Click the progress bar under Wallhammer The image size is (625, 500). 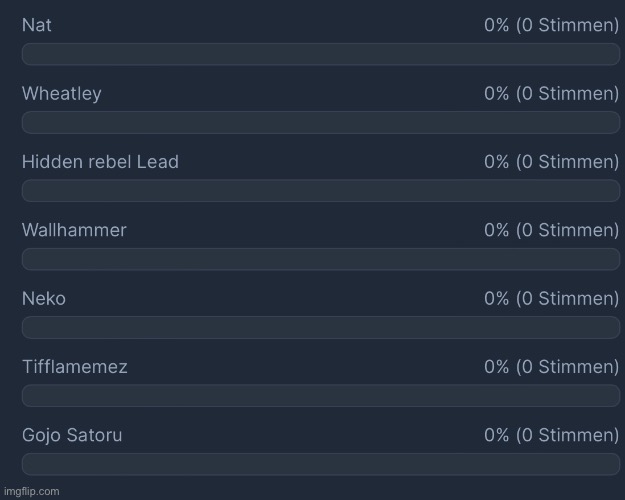point(321,259)
